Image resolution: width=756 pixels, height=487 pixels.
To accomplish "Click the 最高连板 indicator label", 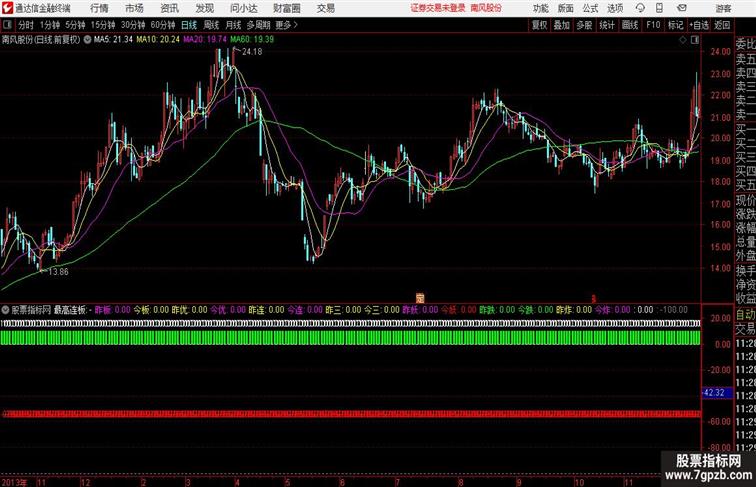I will point(70,310).
